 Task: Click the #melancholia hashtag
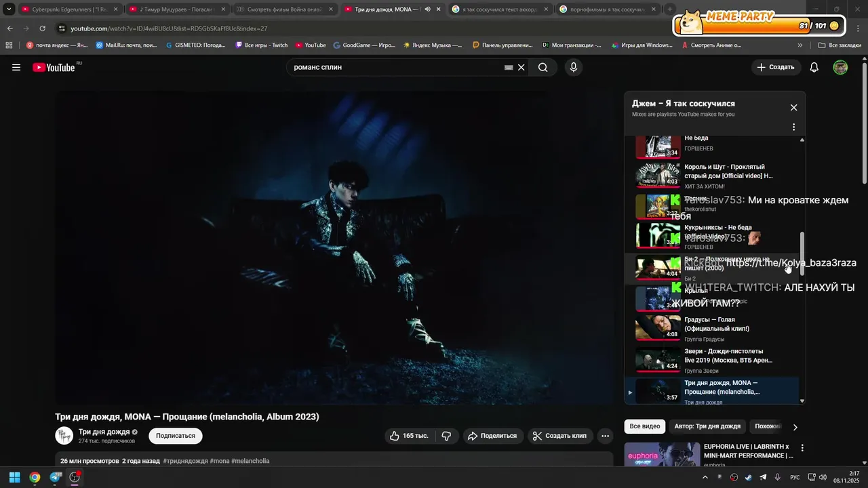coord(250,461)
